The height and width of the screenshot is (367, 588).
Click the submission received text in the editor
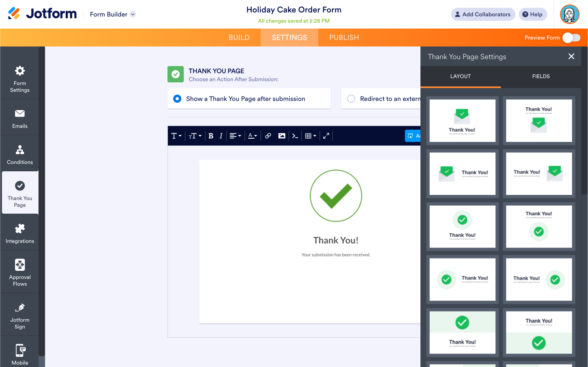(x=336, y=255)
